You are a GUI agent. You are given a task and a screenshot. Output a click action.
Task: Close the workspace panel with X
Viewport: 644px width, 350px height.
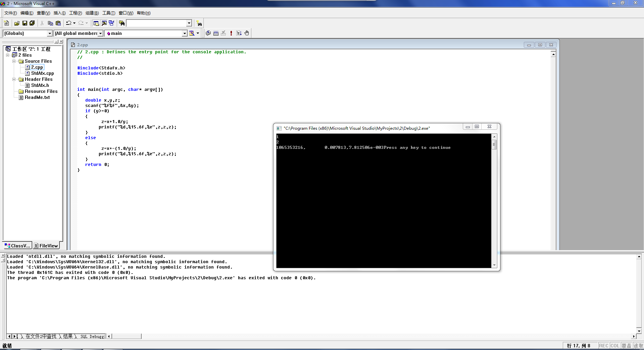(61, 42)
